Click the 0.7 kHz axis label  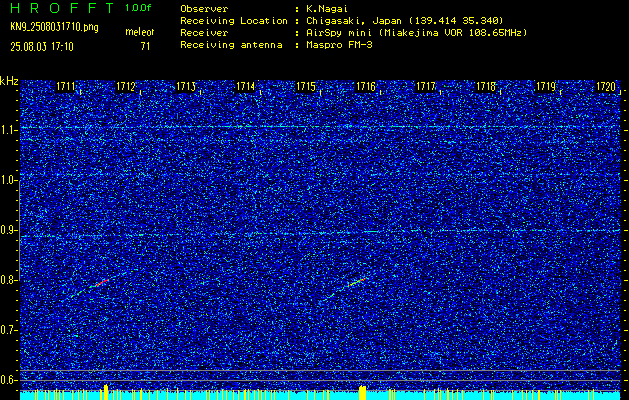(x=8, y=330)
